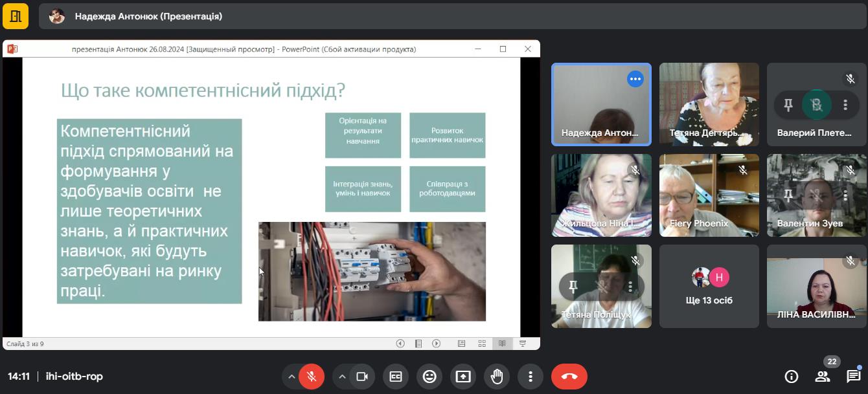This screenshot has width=868, height=394.
Task: Start slideshow view from PowerPoint status bar
Action: pyautogui.click(x=522, y=344)
